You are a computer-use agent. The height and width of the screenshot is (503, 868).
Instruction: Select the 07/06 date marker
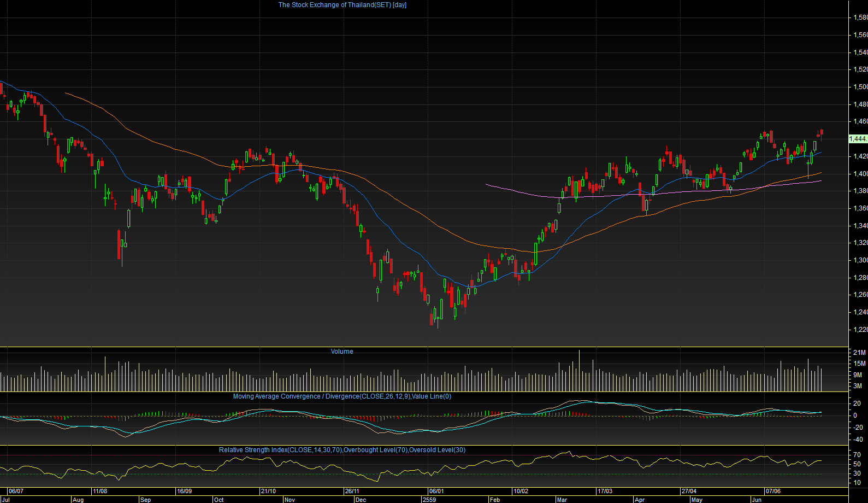[x=773, y=491]
